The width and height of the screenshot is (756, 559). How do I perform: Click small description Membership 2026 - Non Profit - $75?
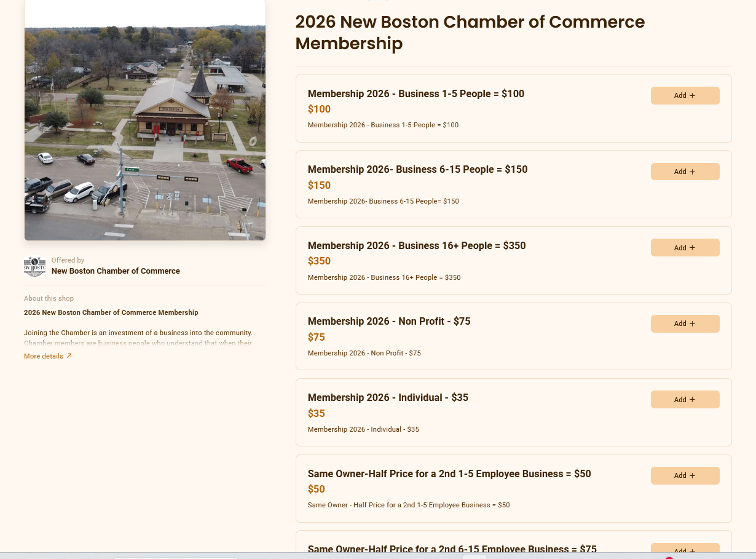click(364, 353)
